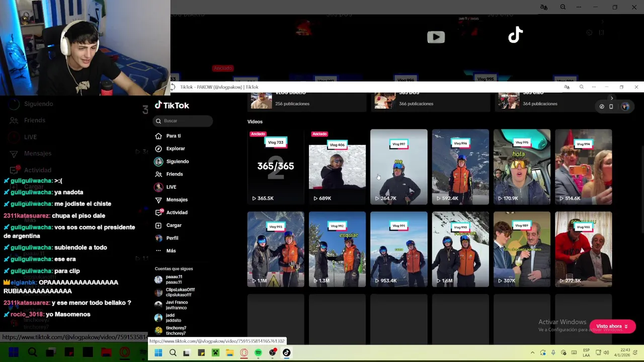Click the translate icon in the front window's title bar

click(567, 87)
